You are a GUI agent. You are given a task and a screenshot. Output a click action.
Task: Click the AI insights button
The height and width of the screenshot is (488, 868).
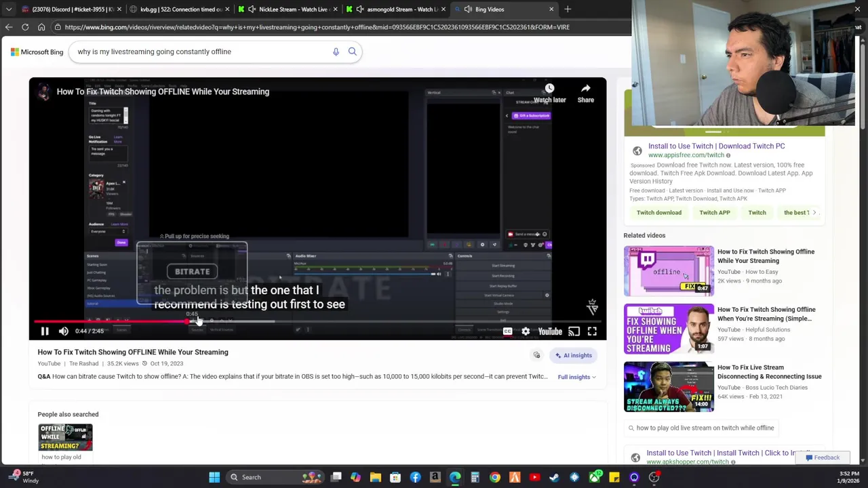point(574,355)
